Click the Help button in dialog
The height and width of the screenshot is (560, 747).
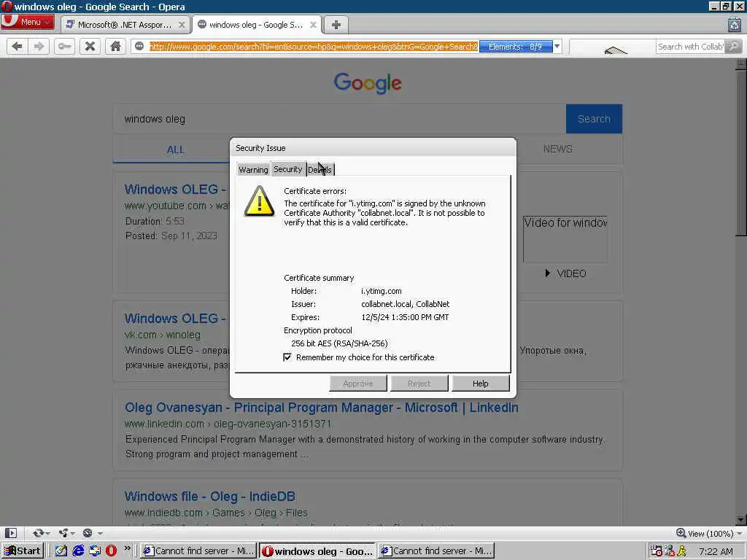tap(480, 384)
